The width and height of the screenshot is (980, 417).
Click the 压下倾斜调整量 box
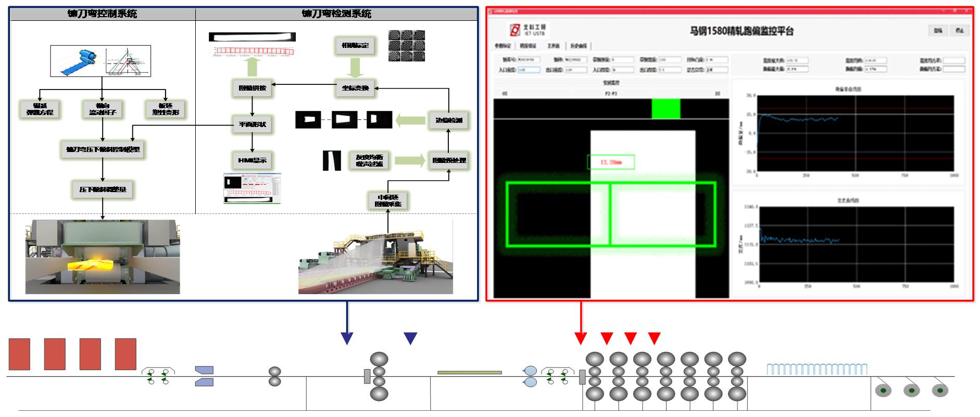point(103,189)
